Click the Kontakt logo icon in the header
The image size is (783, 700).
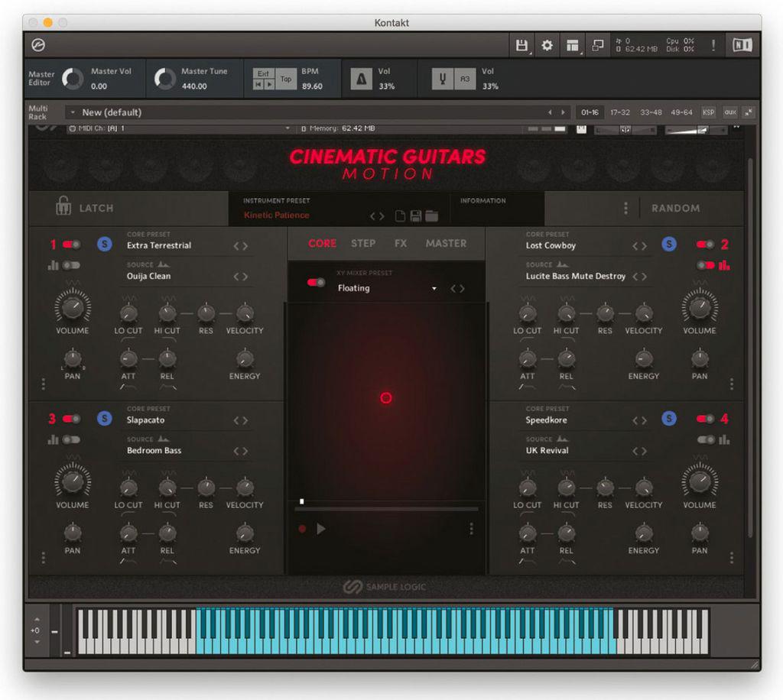tap(38, 45)
